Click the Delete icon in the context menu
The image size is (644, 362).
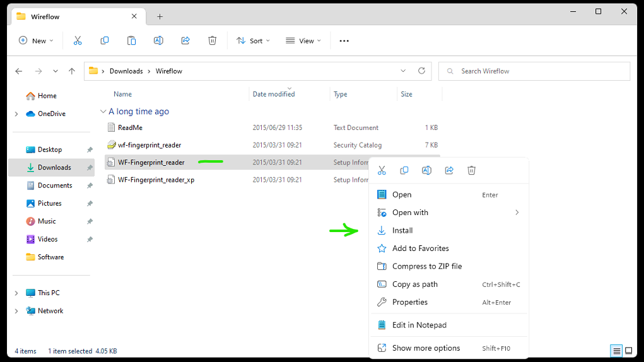pos(472,170)
